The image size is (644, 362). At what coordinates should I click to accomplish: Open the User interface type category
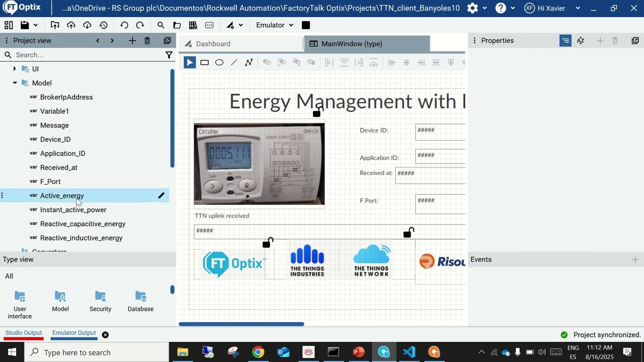pyautogui.click(x=20, y=305)
